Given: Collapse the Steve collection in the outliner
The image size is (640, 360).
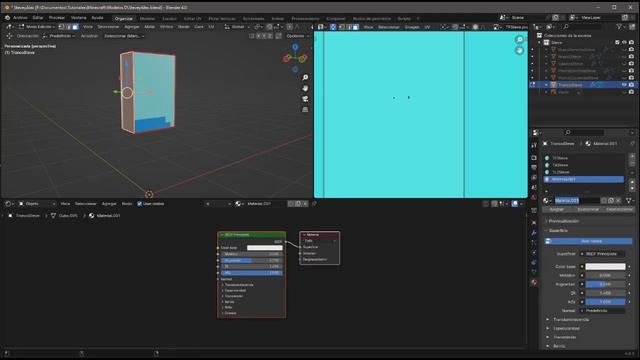Looking at the screenshot, I should tap(539, 42).
